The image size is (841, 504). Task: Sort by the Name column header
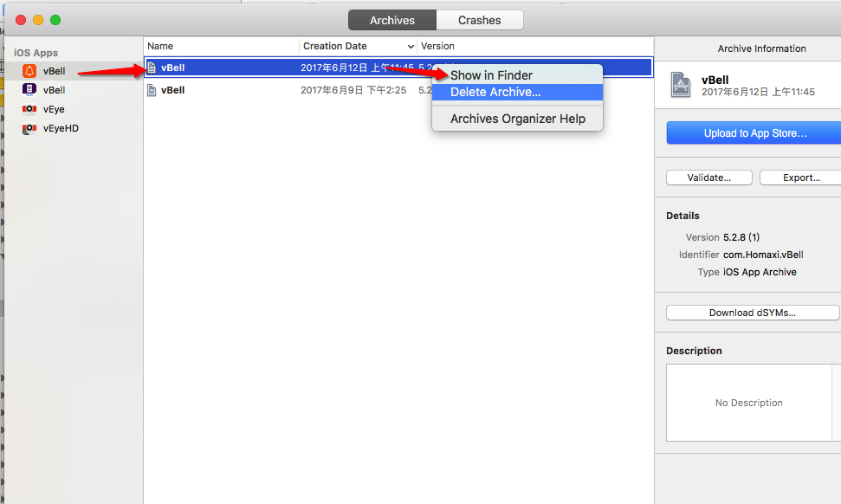tap(221, 46)
